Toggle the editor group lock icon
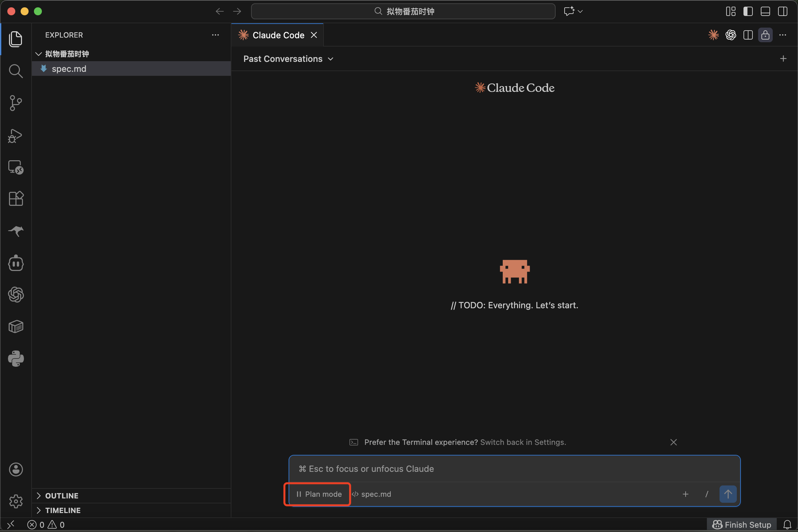798x532 pixels. coord(765,35)
